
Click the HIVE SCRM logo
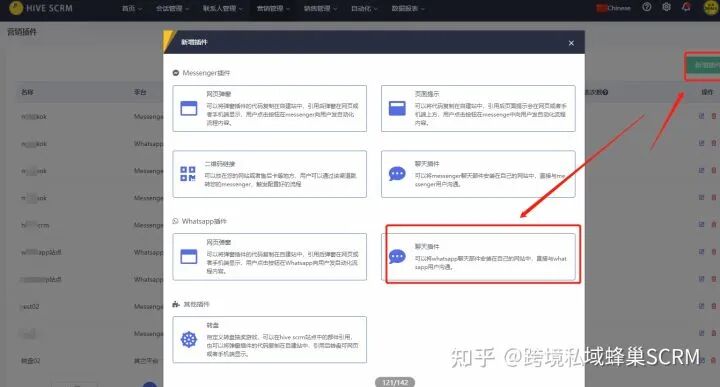coord(40,8)
